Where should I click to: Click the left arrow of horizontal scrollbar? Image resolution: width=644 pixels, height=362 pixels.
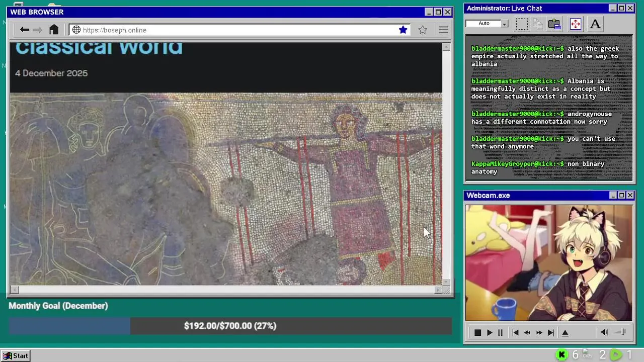coord(14,290)
